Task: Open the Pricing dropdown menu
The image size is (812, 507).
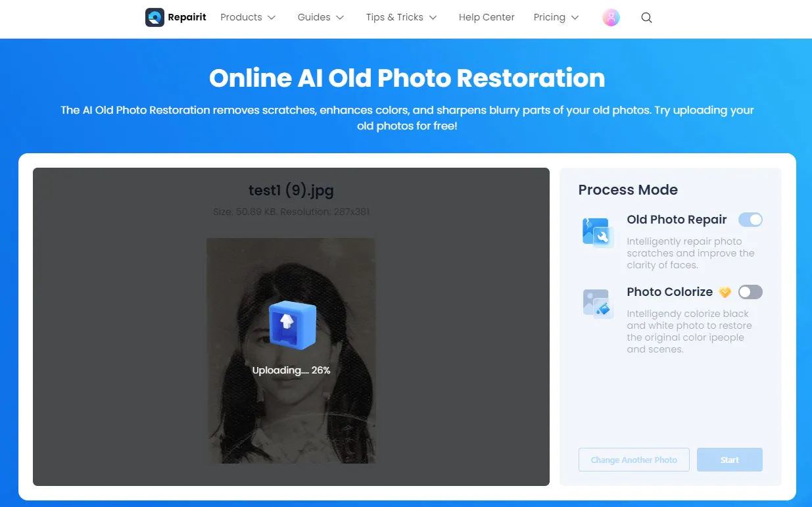Action: click(x=556, y=18)
